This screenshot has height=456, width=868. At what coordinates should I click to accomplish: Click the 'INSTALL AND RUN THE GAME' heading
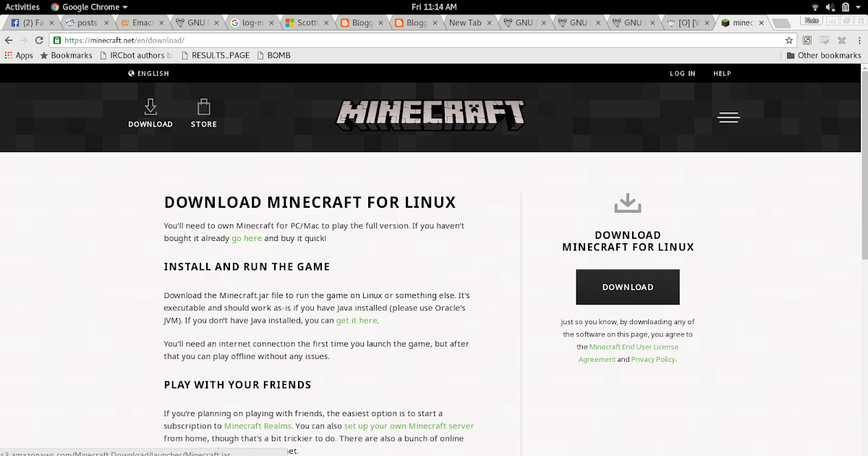pyautogui.click(x=247, y=266)
